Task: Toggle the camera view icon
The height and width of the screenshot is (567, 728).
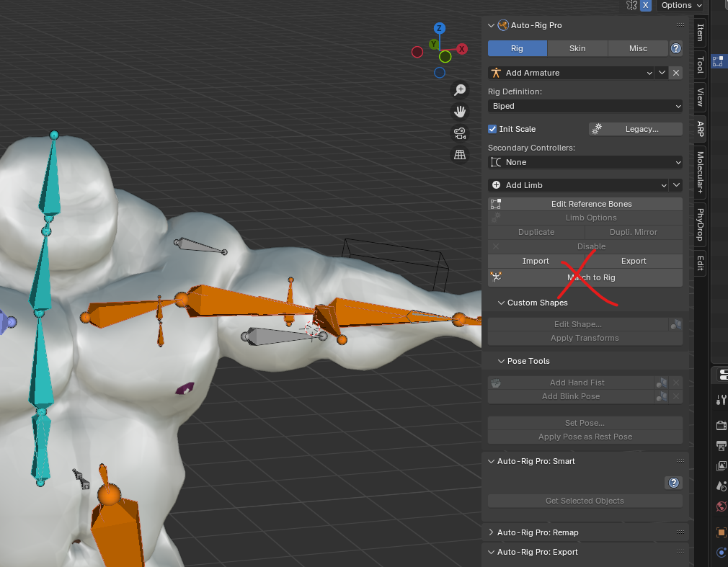Action: point(460,133)
